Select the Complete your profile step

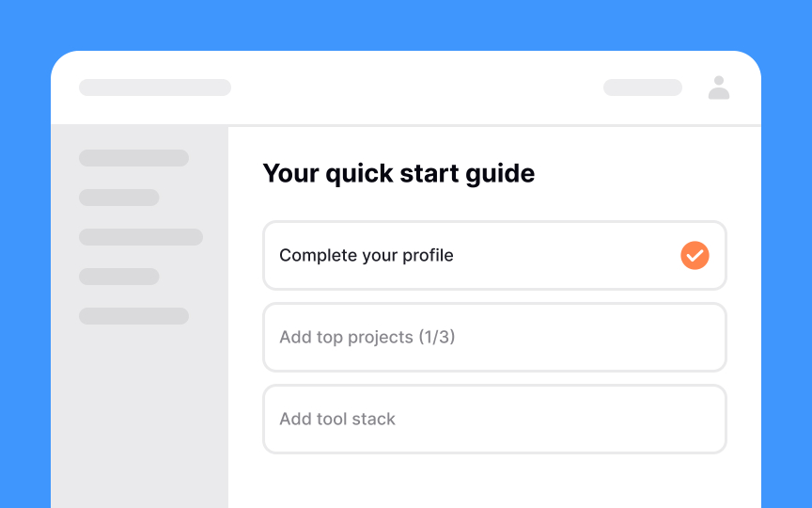494,256
